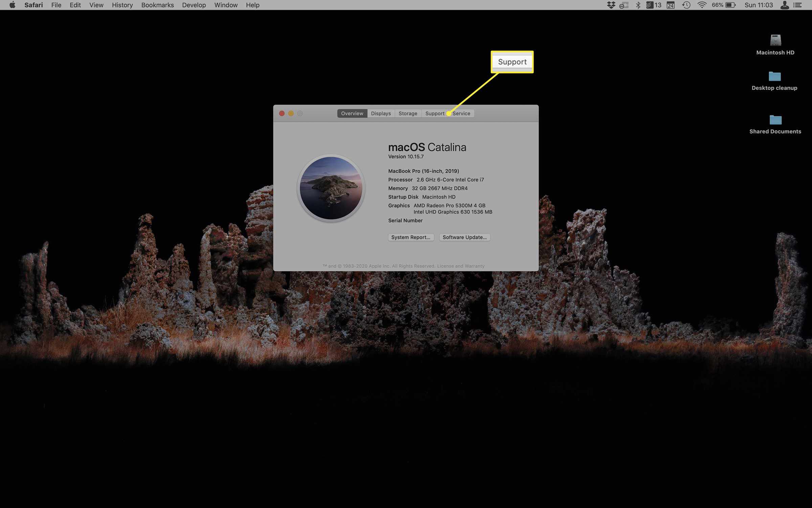Viewport: 812px width, 508px height.
Task: Open the Time Machine menu icon
Action: pyautogui.click(x=686, y=5)
